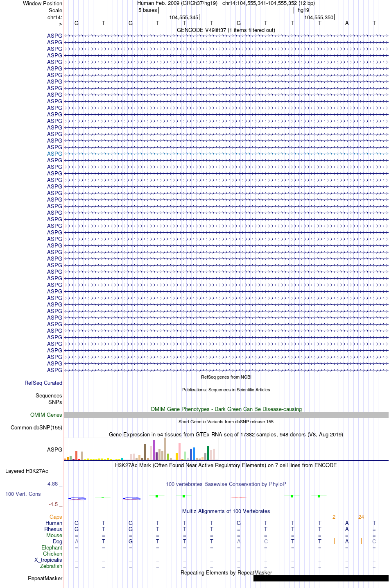This screenshot has height=588, width=389.
Task: Click the 'RefSeq genes from NCBI' title
Action: tap(226, 377)
